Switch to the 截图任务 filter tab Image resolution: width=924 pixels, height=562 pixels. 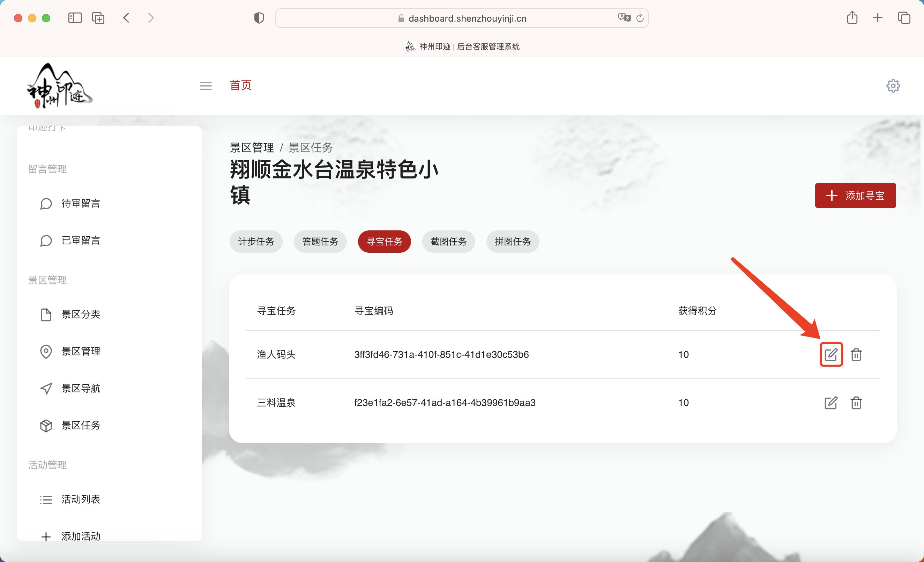[x=448, y=242]
